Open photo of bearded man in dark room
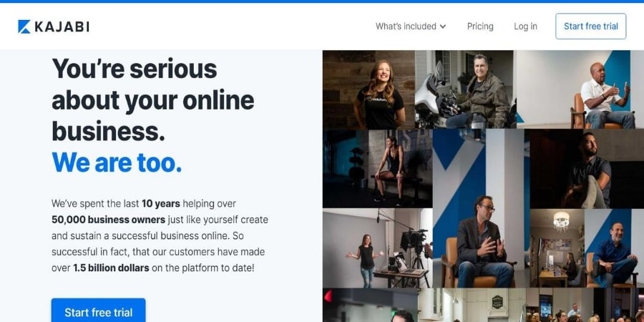The image size is (644, 322). [587, 169]
